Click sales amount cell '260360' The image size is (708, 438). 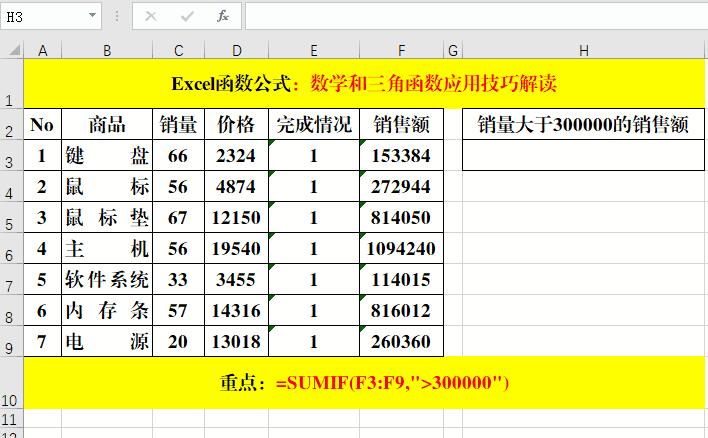[401, 341]
